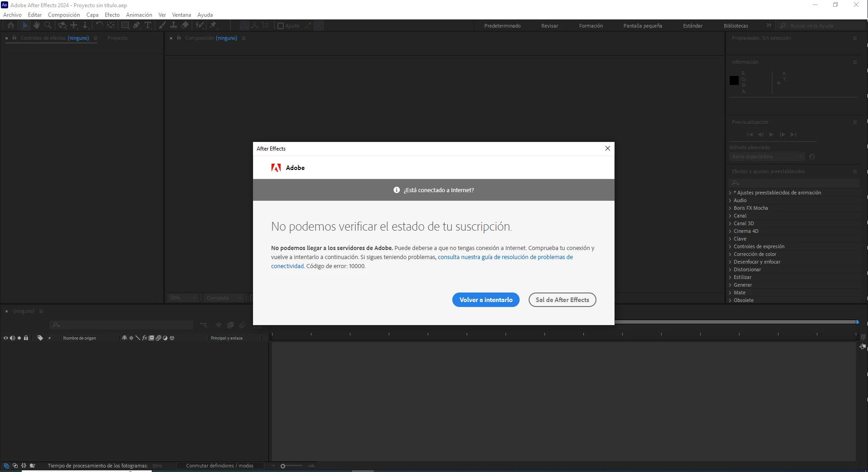Open the 50% magnification dropdown

pos(183,297)
